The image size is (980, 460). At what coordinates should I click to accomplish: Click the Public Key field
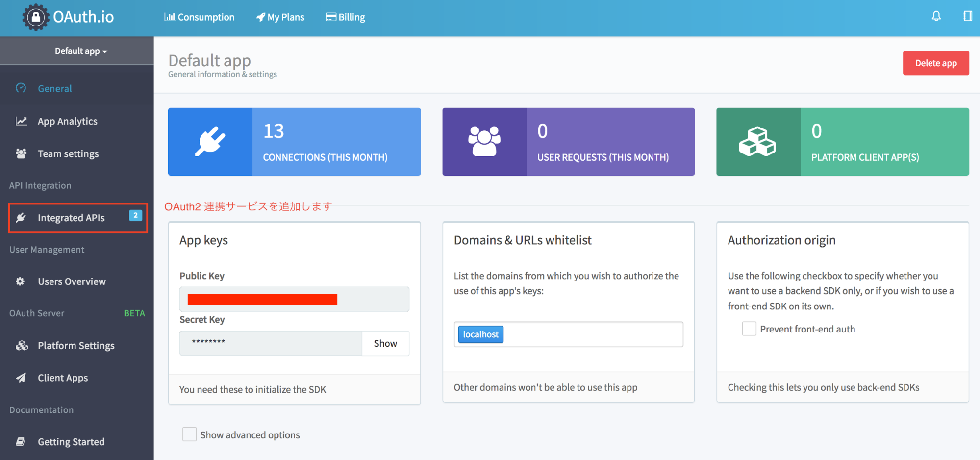pyautogui.click(x=294, y=299)
